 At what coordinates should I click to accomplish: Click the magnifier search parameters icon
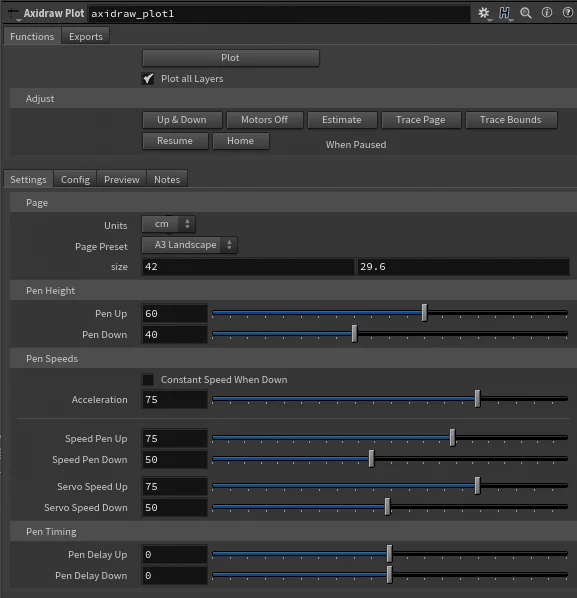click(526, 13)
